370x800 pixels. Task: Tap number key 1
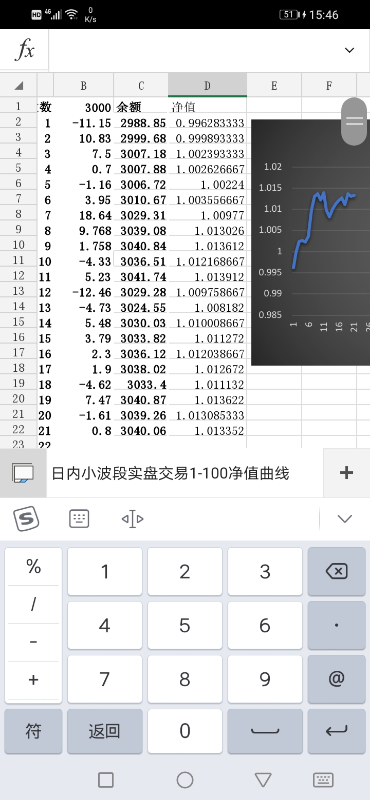coord(105,571)
